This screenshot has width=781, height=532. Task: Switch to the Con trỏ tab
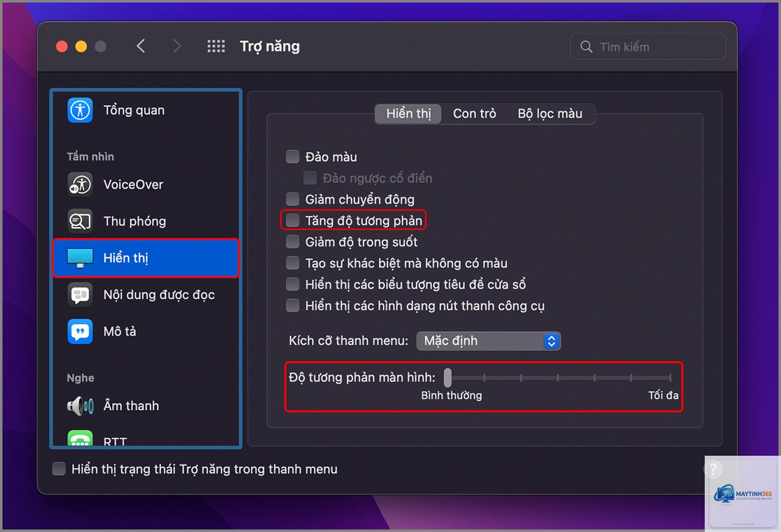[x=475, y=113]
